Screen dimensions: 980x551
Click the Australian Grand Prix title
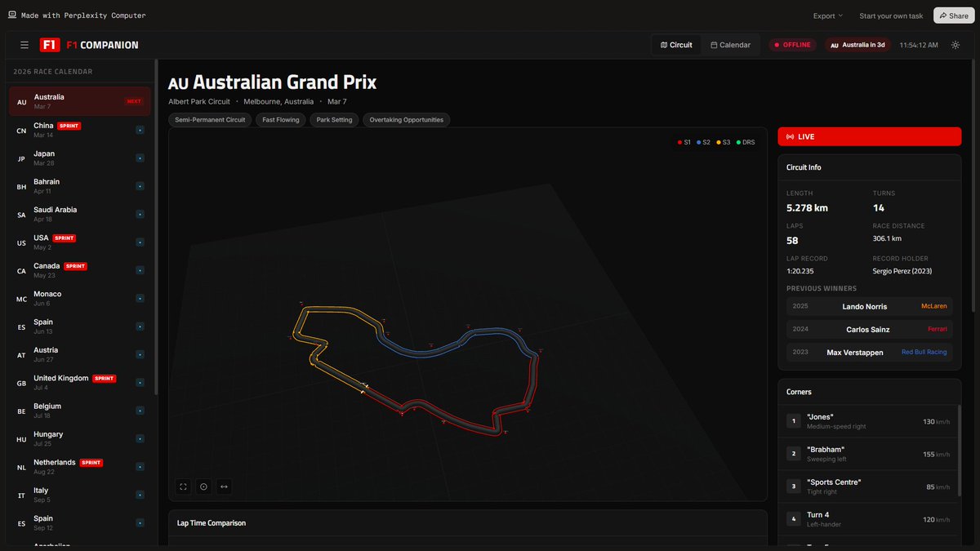coord(284,82)
